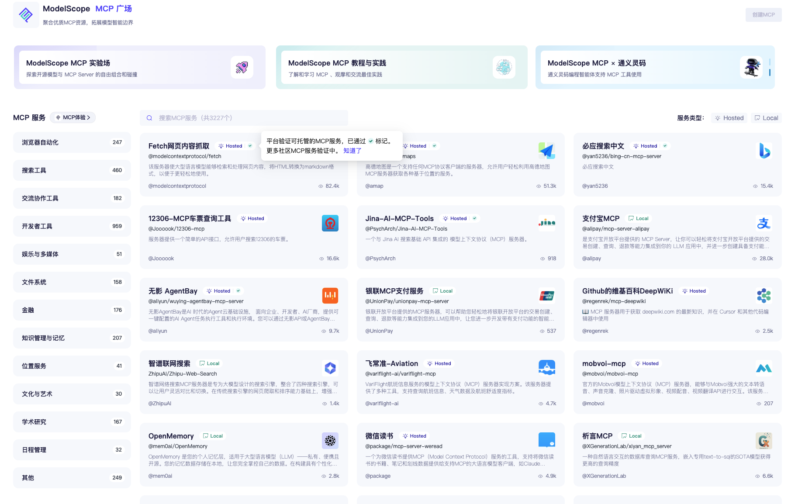The width and height of the screenshot is (812, 504).
Task: Click verified checkmark on 无影 AgentBay card
Action: click(238, 291)
